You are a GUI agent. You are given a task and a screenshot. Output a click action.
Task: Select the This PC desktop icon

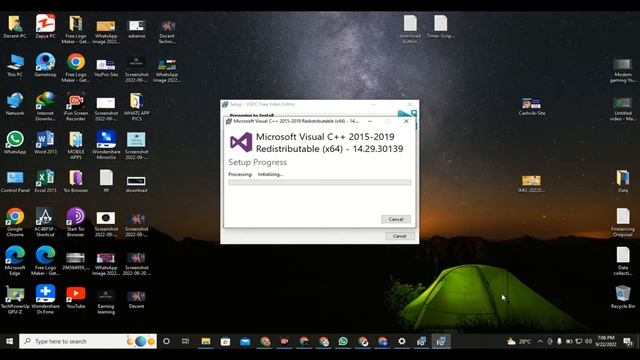[x=15, y=65]
